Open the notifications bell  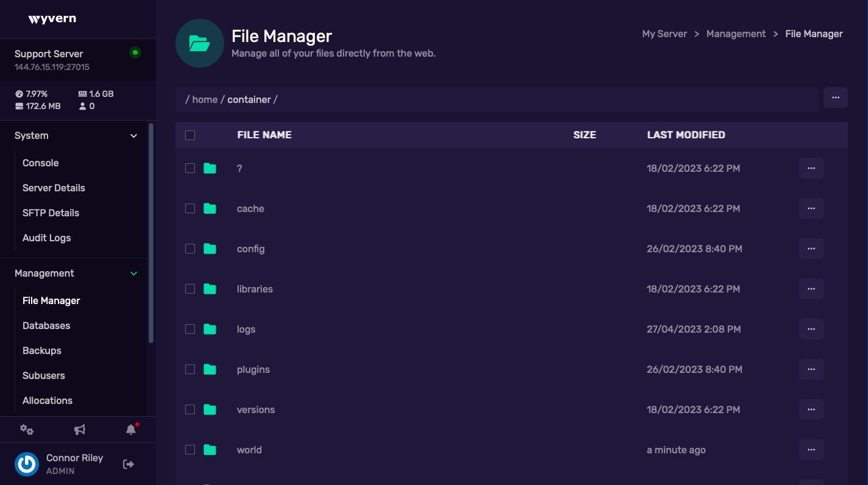click(x=131, y=430)
